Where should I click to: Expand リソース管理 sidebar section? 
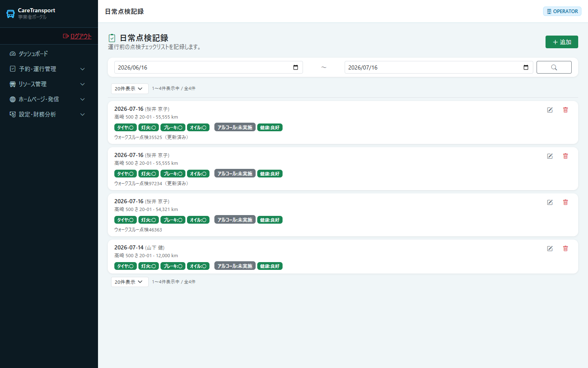tap(49, 84)
